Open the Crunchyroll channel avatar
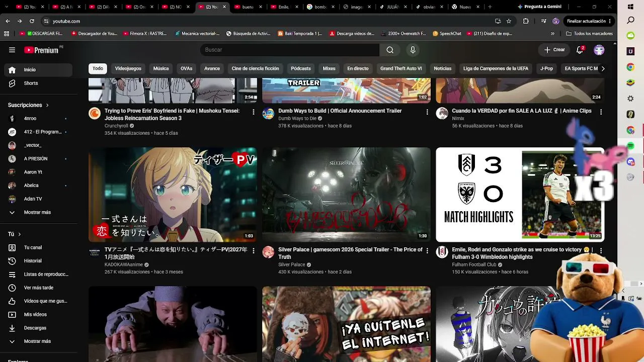This screenshot has width=644, height=362. click(x=95, y=113)
